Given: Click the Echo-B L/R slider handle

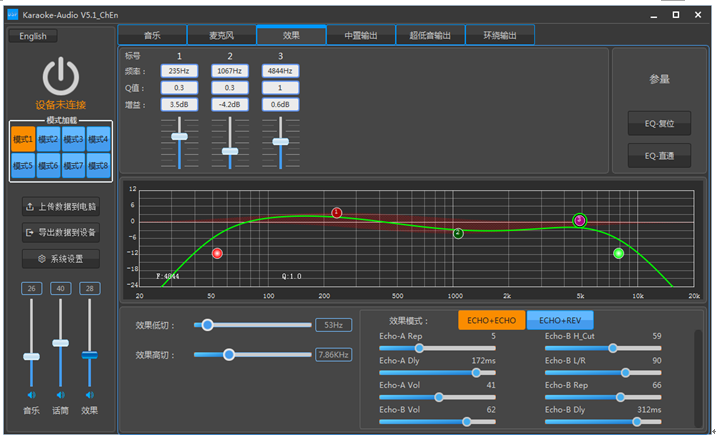Looking at the screenshot, I should (x=625, y=373).
